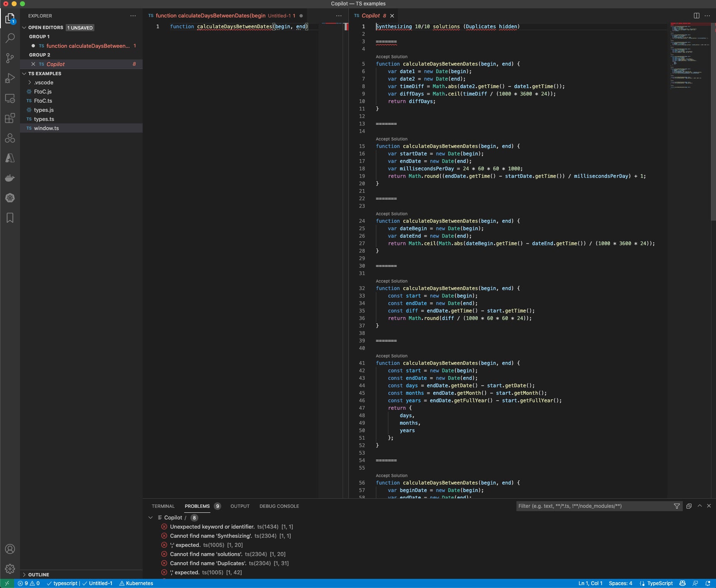Screen dimensions: 716x588
Task: Split the Copilot editor to the right
Action: click(x=696, y=16)
